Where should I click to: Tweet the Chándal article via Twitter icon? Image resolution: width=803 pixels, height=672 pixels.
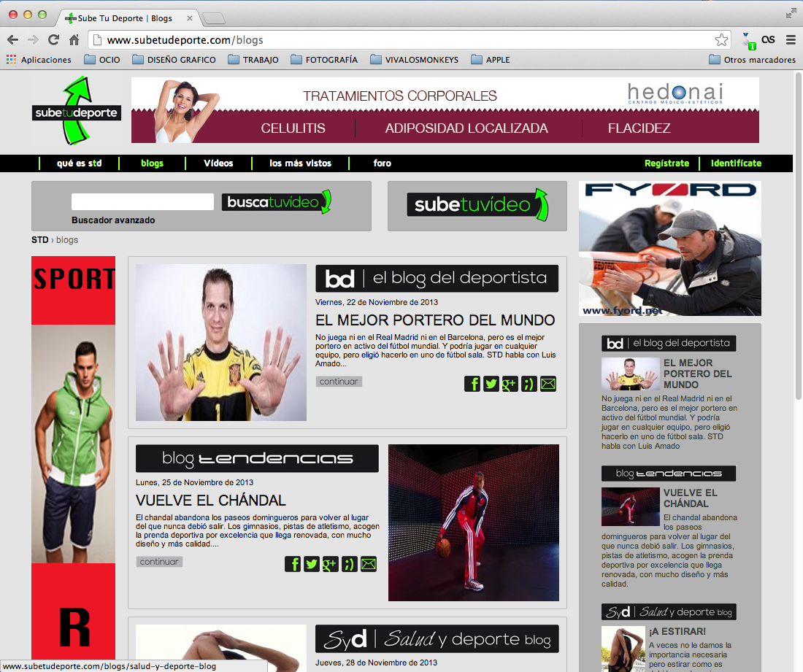pyautogui.click(x=312, y=563)
